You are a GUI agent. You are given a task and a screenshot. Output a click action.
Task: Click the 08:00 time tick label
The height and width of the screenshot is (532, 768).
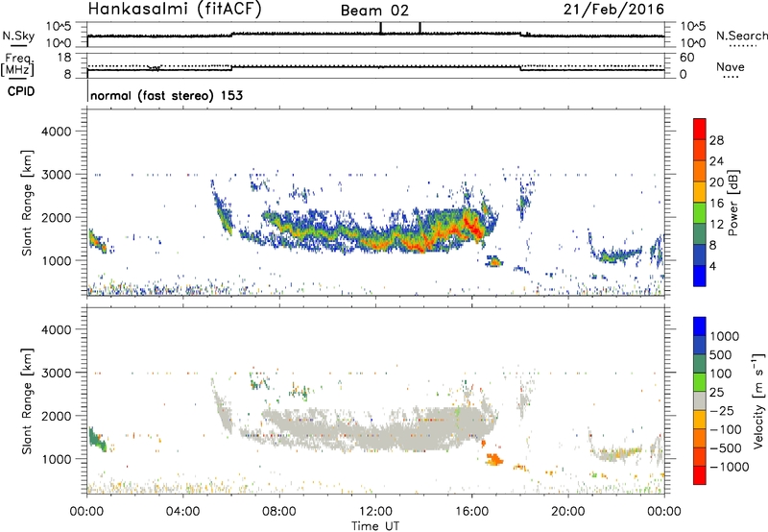click(x=279, y=512)
